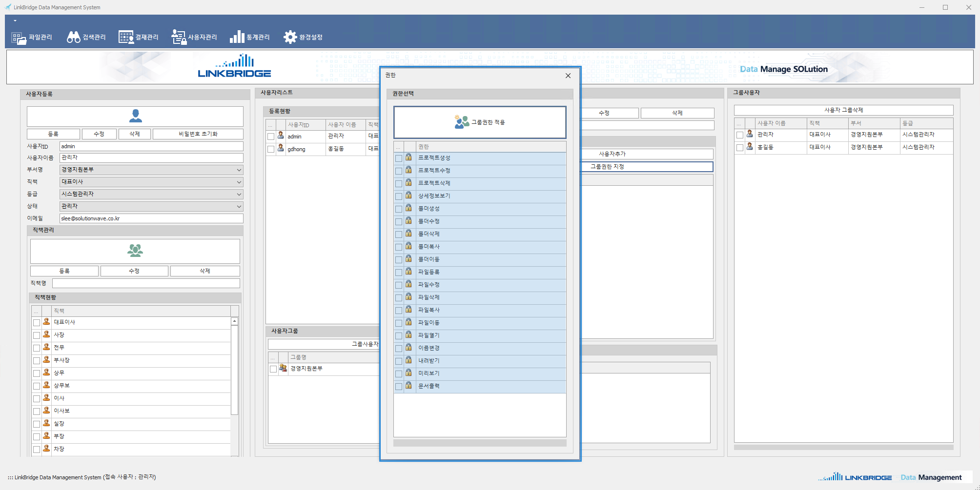Enable the 파일등록 permission checkbox
The width and height of the screenshot is (980, 490).
399,272
